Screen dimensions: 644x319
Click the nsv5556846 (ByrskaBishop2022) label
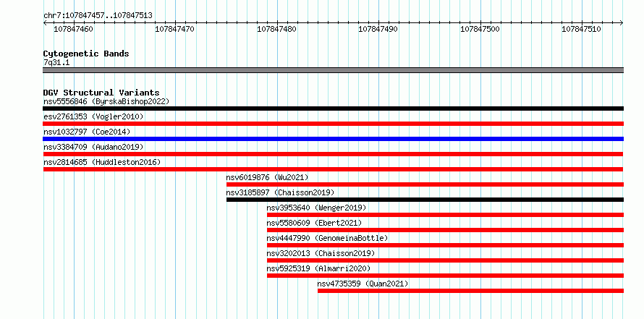[106, 101]
